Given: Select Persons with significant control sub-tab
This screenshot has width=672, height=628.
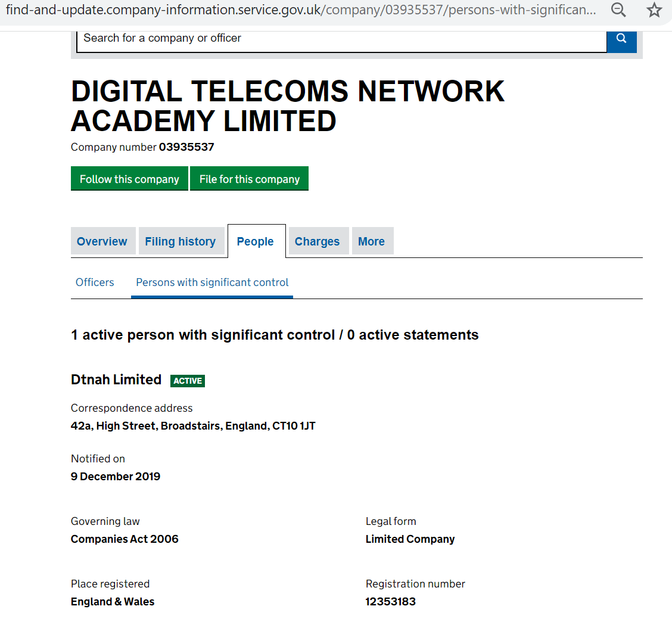Looking at the screenshot, I should (x=212, y=282).
